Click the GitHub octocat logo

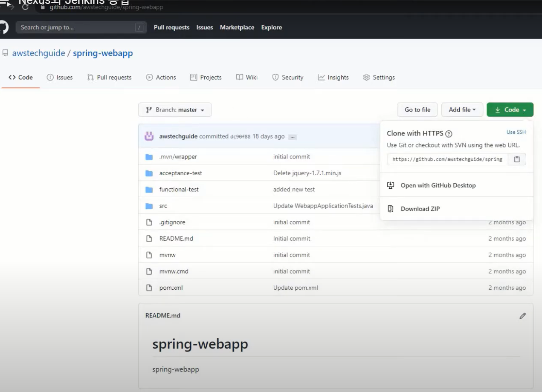click(x=3, y=27)
